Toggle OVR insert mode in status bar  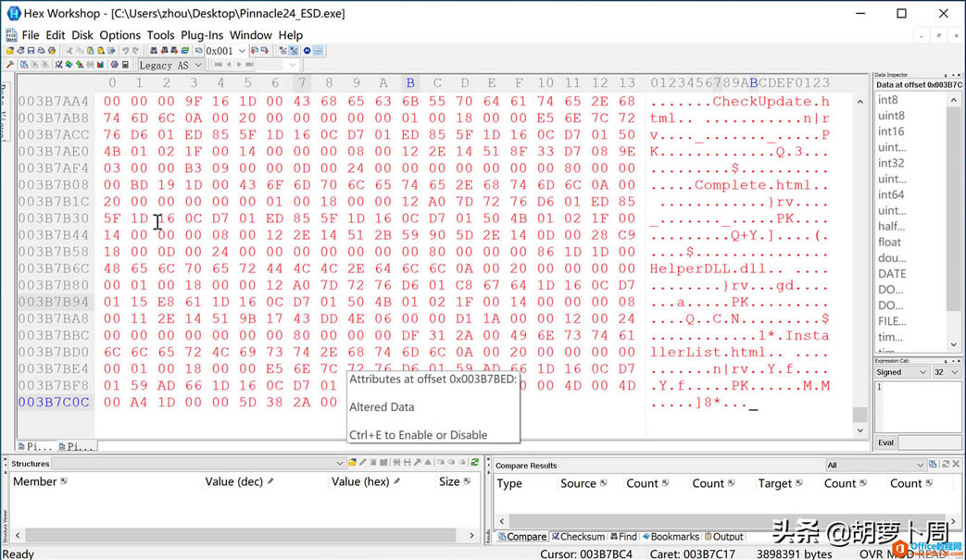pyautogui.click(x=871, y=554)
